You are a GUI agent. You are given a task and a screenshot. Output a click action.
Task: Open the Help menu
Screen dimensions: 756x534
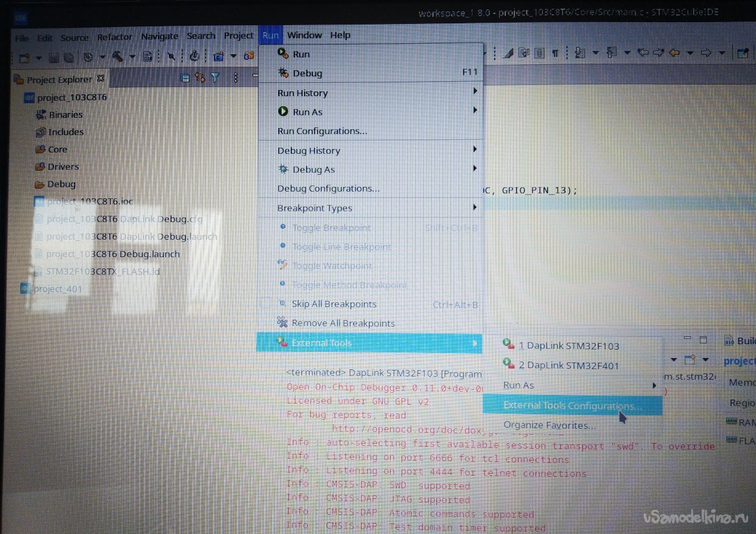pos(340,35)
